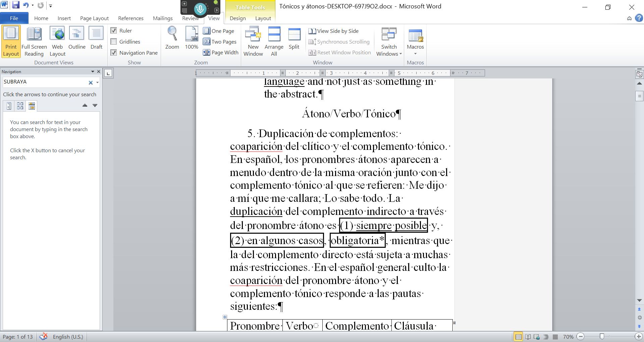Click the table move handle above the table
The height and width of the screenshot is (342, 644).
(225, 317)
